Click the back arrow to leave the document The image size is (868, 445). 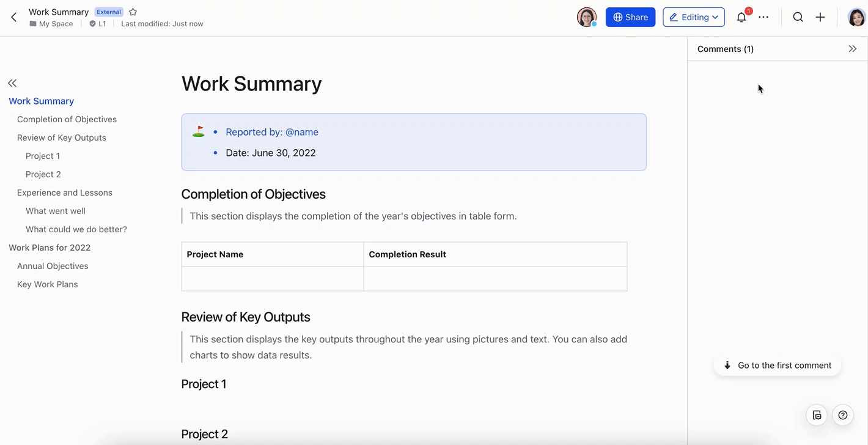[13, 17]
